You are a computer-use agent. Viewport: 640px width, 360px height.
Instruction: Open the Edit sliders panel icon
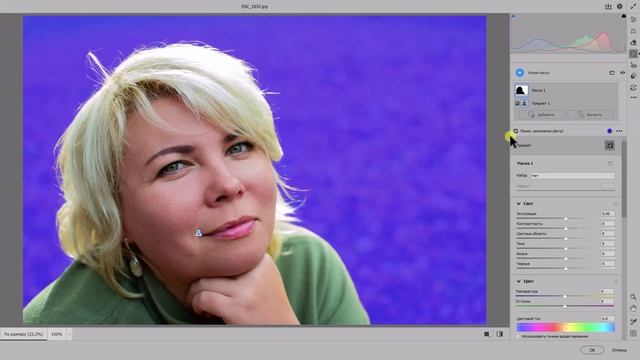click(x=633, y=20)
